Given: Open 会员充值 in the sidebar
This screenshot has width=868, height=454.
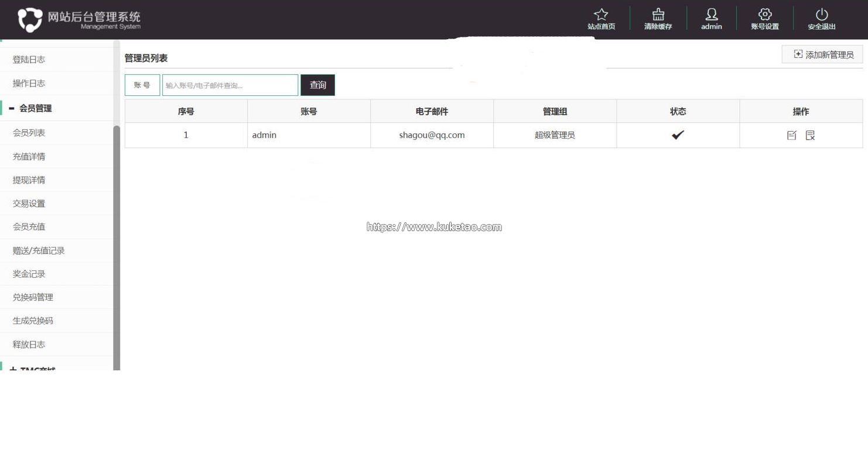Looking at the screenshot, I should [x=29, y=226].
